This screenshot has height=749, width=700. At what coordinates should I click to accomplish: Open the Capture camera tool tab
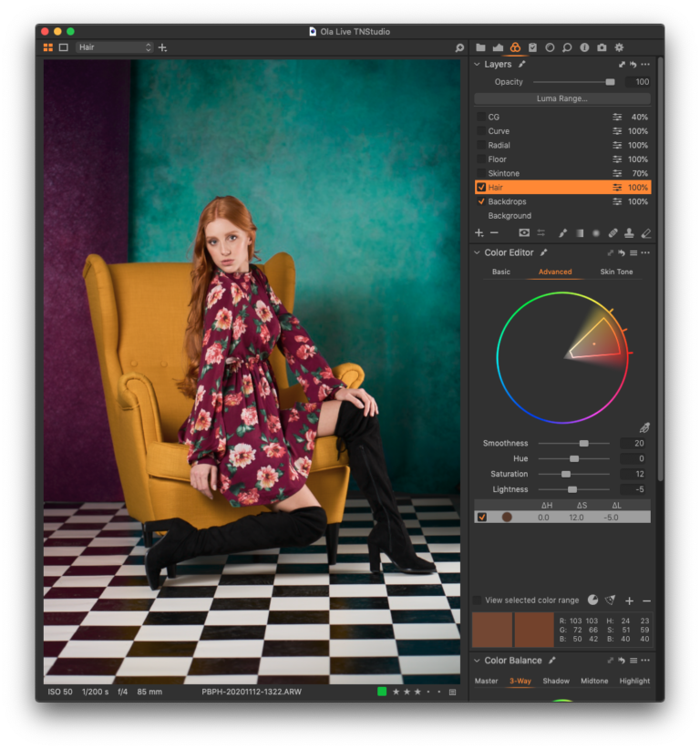click(602, 47)
